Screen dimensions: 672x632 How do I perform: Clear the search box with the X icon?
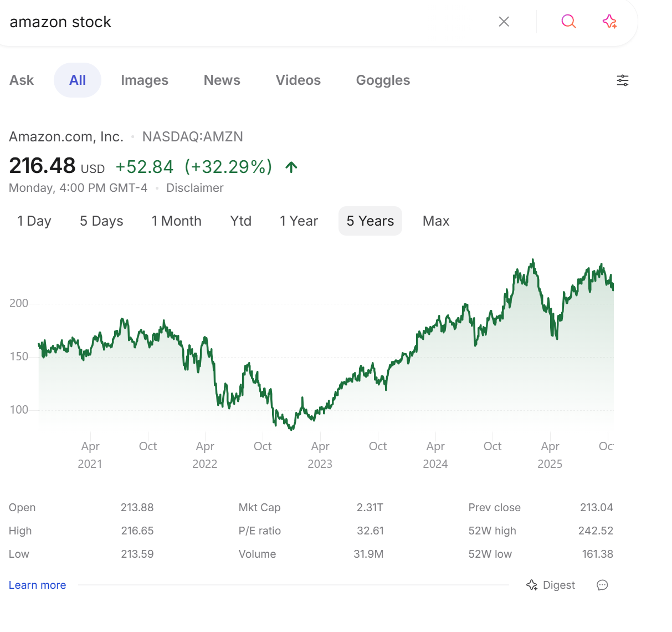[504, 22]
